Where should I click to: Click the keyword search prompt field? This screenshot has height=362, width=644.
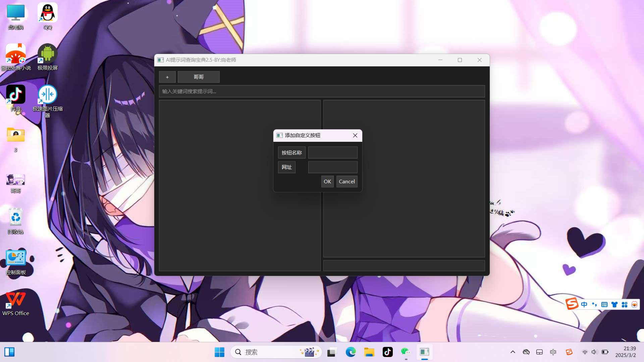click(322, 91)
